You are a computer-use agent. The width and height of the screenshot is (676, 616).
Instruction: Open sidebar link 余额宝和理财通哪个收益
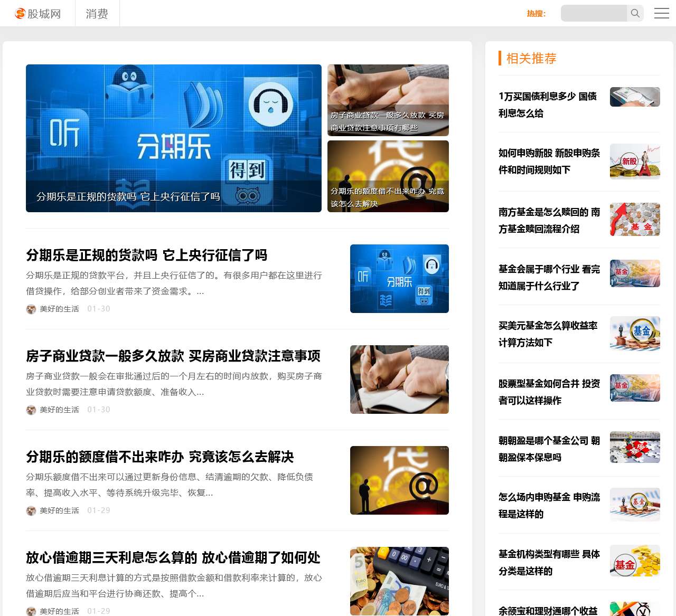pos(548,611)
